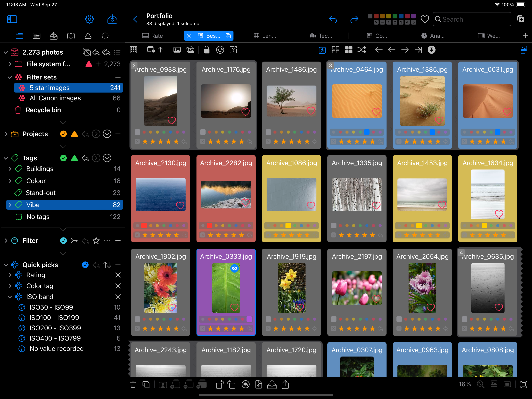Image resolution: width=532 pixels, height=399 pixels.
Task: Toggle heart on Archive_0938.jpg
Action: coord(172,120)
